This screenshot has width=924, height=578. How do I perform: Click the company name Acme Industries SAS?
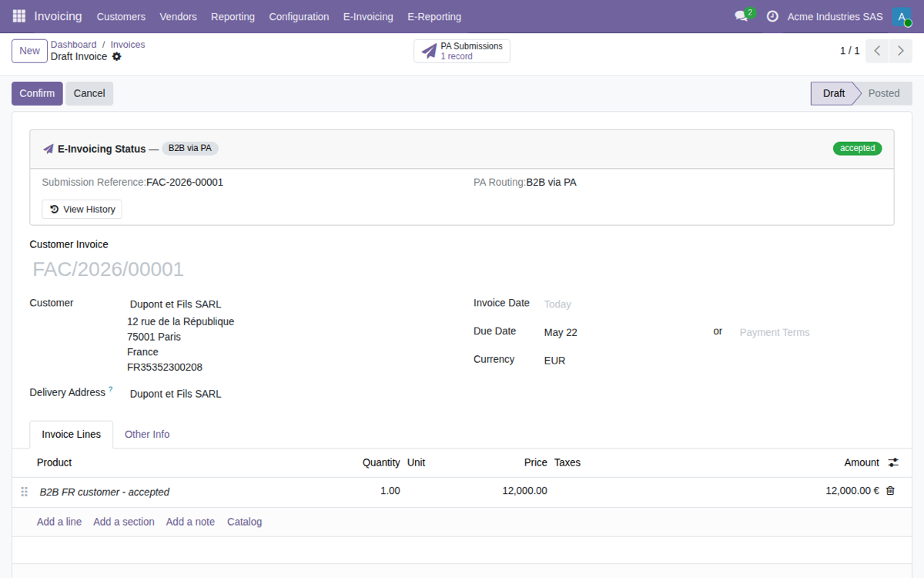coord(835,16)
